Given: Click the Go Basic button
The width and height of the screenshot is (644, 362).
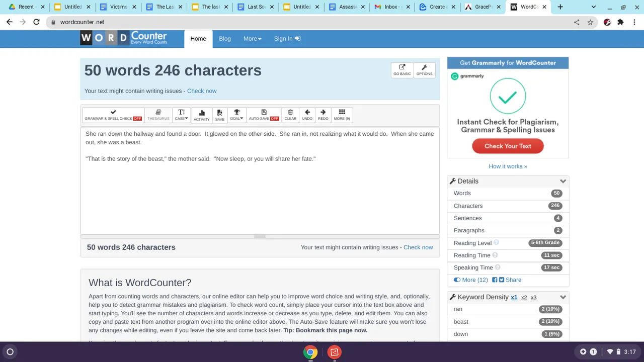Looking at the screenshot, I should [x=402, y=70].
